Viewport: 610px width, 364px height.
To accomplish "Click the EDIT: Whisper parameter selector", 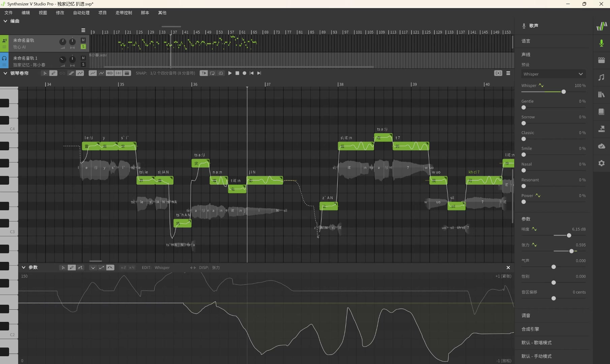I will tap(162, 268).
